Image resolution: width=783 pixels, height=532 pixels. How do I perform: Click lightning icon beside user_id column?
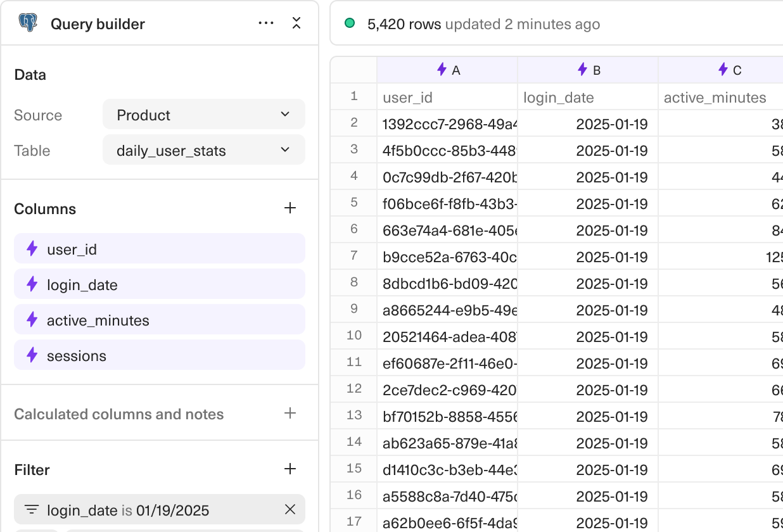[32, 249]
